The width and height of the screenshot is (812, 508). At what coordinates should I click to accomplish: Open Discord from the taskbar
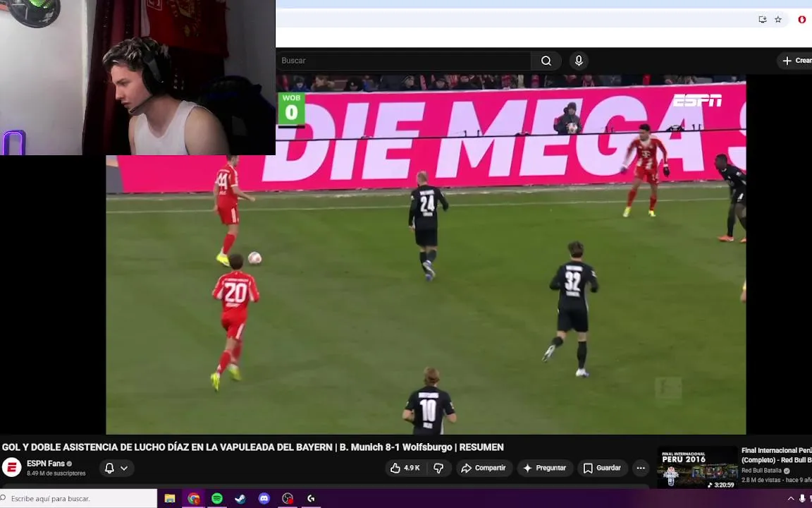[264, 499]
